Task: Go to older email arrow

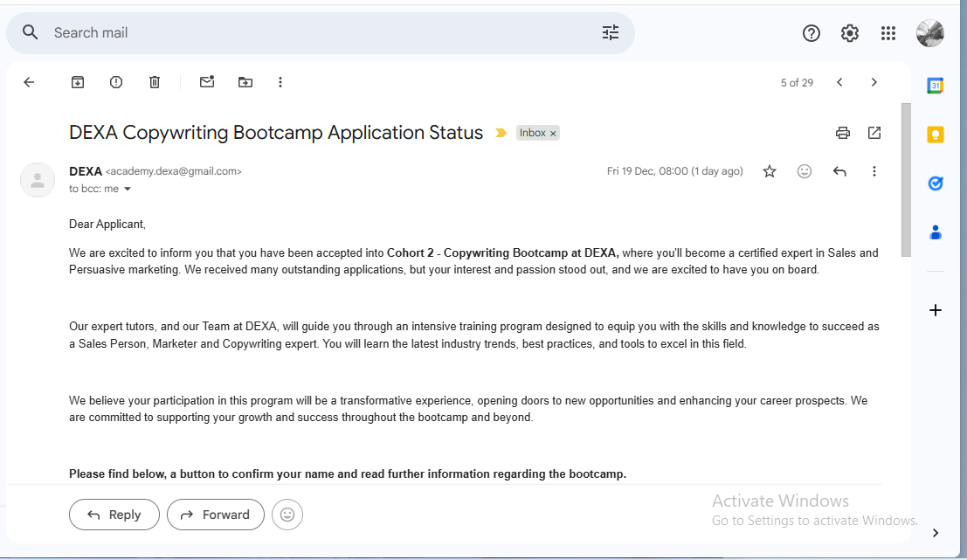Action: tap(874, 82)
